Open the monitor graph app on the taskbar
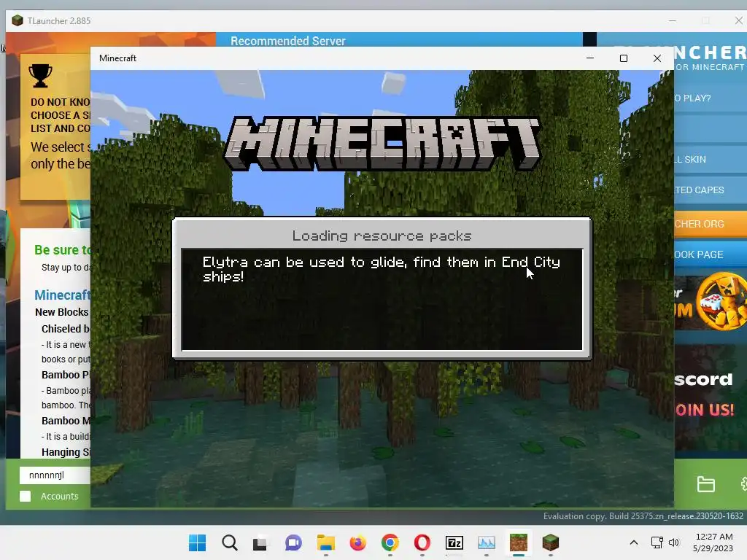 tap(487, 542)
